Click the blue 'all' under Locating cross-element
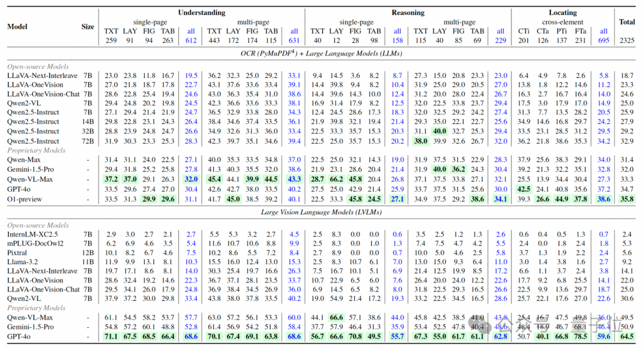 pyautogui.click(x=603, y=31)
